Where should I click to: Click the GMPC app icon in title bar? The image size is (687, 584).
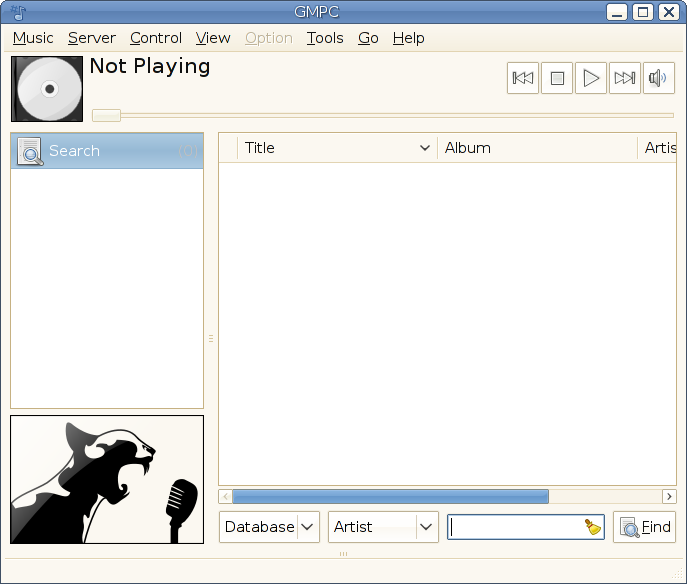click(x=18, y=12)
